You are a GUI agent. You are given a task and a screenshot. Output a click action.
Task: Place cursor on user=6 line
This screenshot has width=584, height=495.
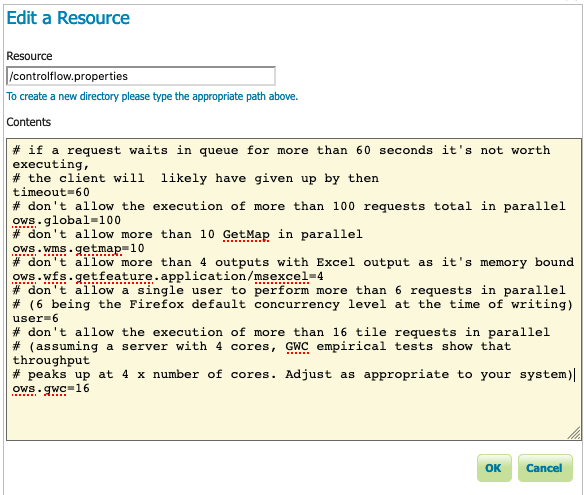[x=35, y=318]
